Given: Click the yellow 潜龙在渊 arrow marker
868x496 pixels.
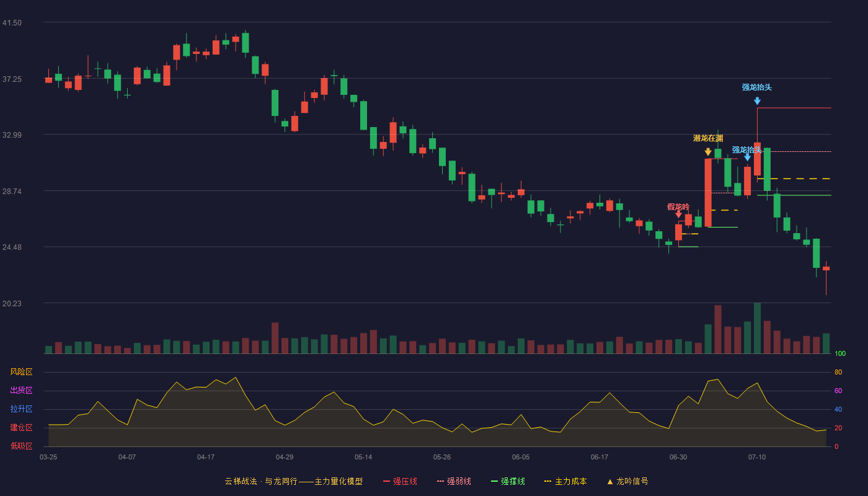Looking at the screenshot, I should (x=708, y=152).
